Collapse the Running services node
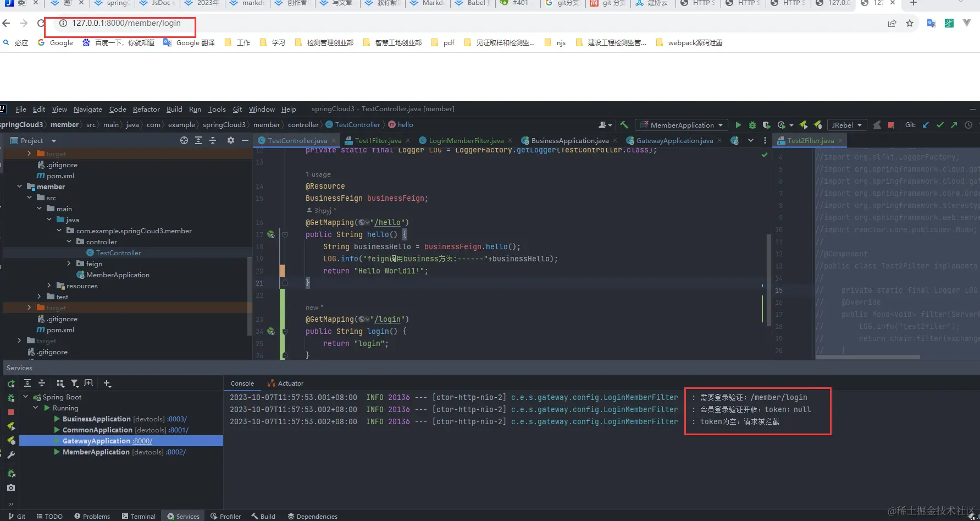Viewport: 980px width, 521px height. click(x=36, y=408)
